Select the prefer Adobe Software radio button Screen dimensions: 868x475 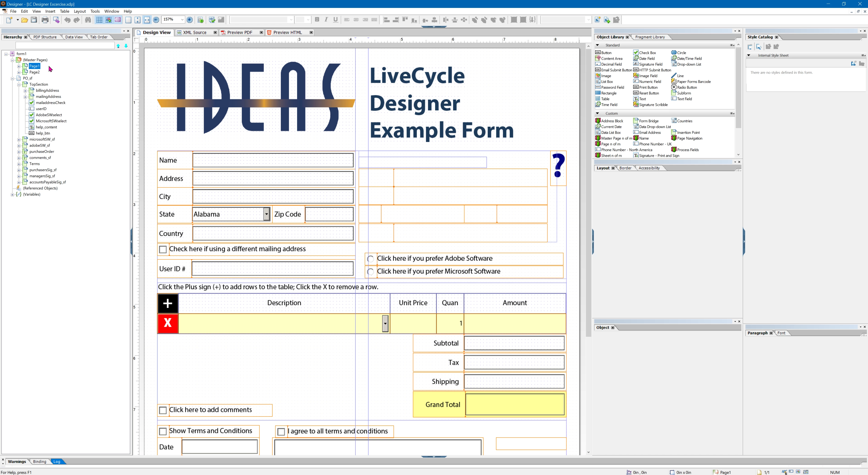pos(370,259)
